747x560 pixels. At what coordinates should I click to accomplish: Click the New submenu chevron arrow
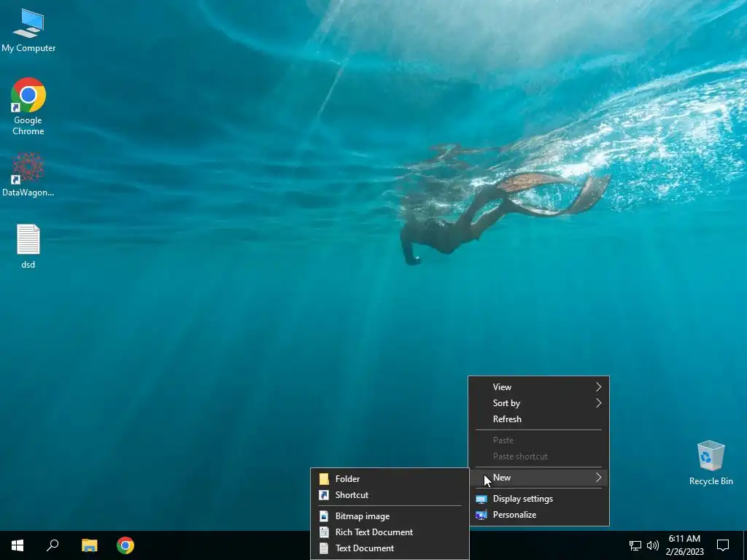(x=598, y=478)
